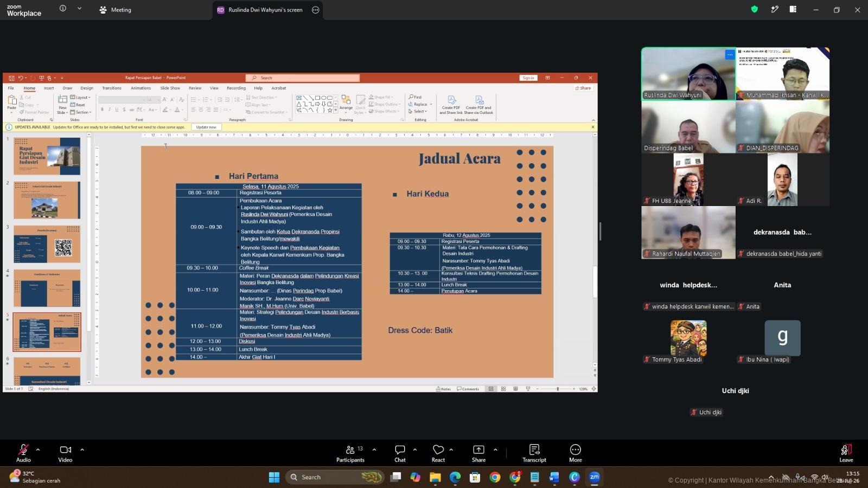The image size is (868, 488).
Task: Select Muhammad Ikhsan's video tile
Action: (782, 74)
